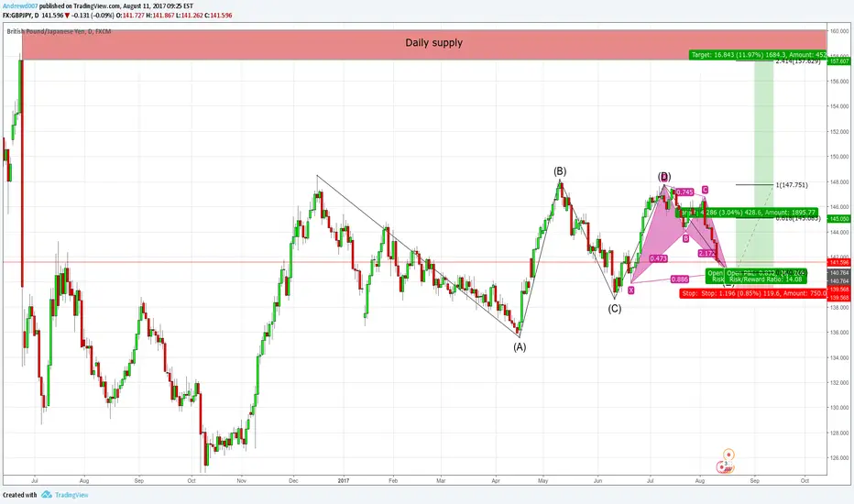Open the Andrewd007 author profile link

pyautogui.click(x=20, y=6)
